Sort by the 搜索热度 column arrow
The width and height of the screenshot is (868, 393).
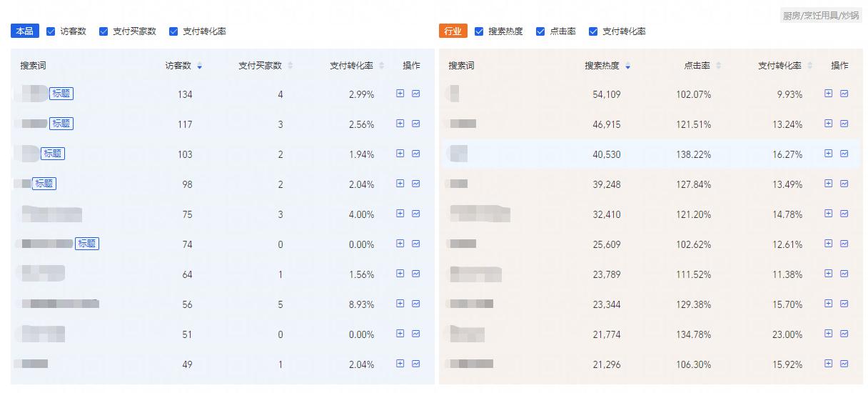[628, 66]
